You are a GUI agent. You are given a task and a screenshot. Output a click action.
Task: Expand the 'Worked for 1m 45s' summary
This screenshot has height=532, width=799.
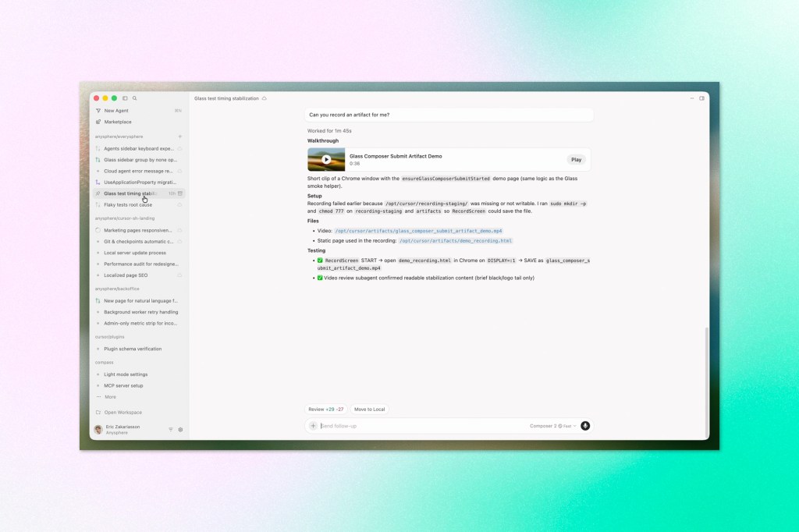pyautogui.click(x=329, y=131)
